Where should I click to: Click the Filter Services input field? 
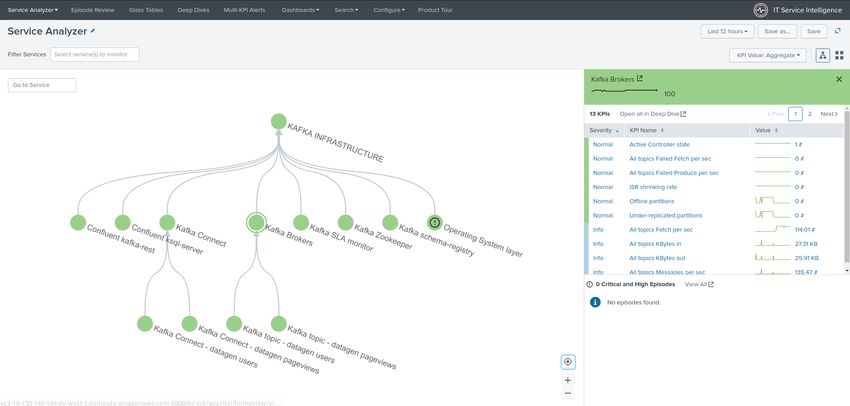tap(95, 55)
